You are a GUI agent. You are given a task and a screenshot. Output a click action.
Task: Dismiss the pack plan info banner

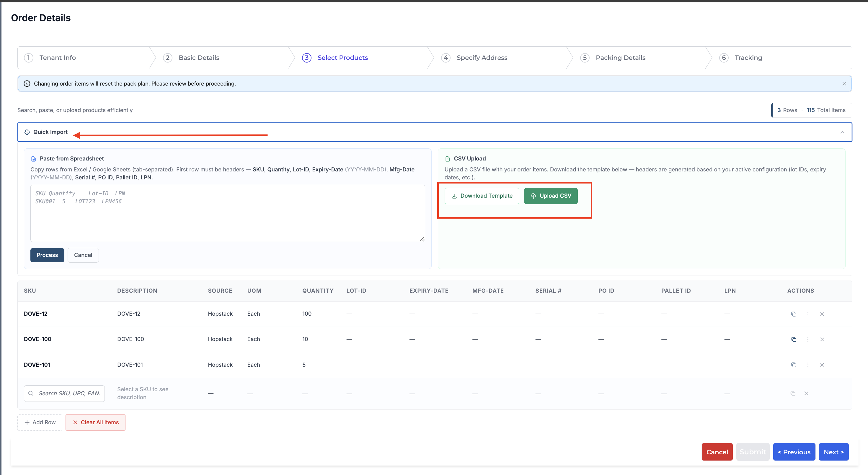coord(844,84)
